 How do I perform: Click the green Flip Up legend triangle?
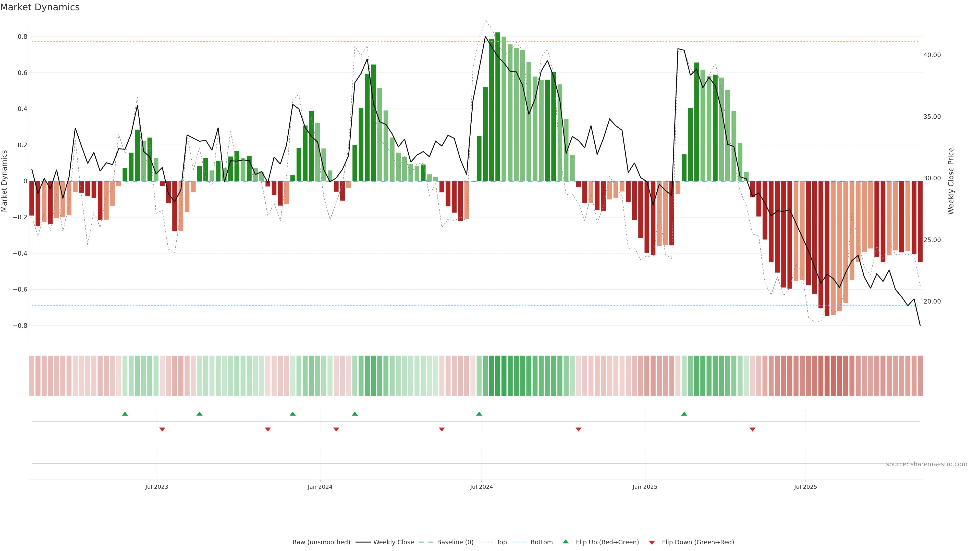coord(566,542)
